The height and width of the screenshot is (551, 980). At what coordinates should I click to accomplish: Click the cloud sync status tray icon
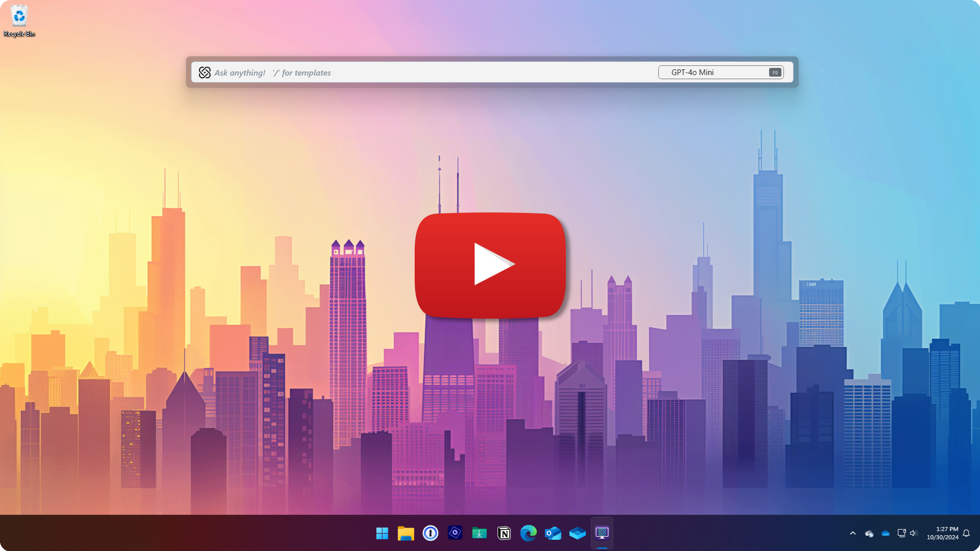[869, 534]
